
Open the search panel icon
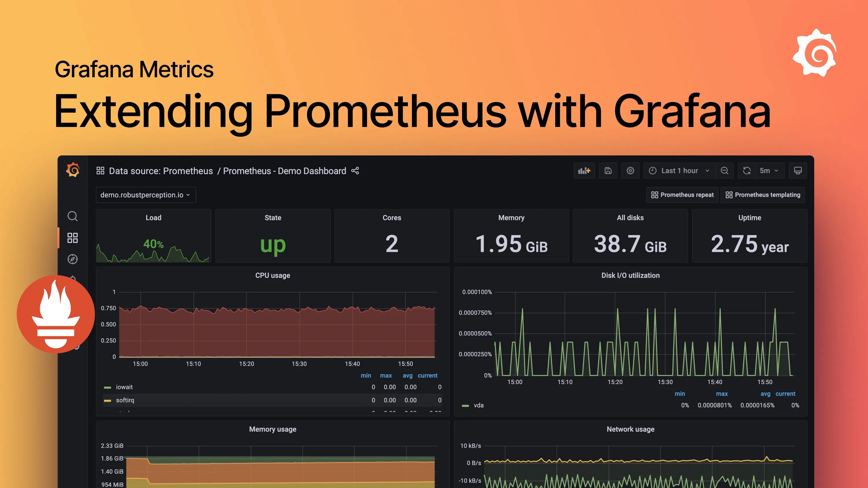(73, 216)
